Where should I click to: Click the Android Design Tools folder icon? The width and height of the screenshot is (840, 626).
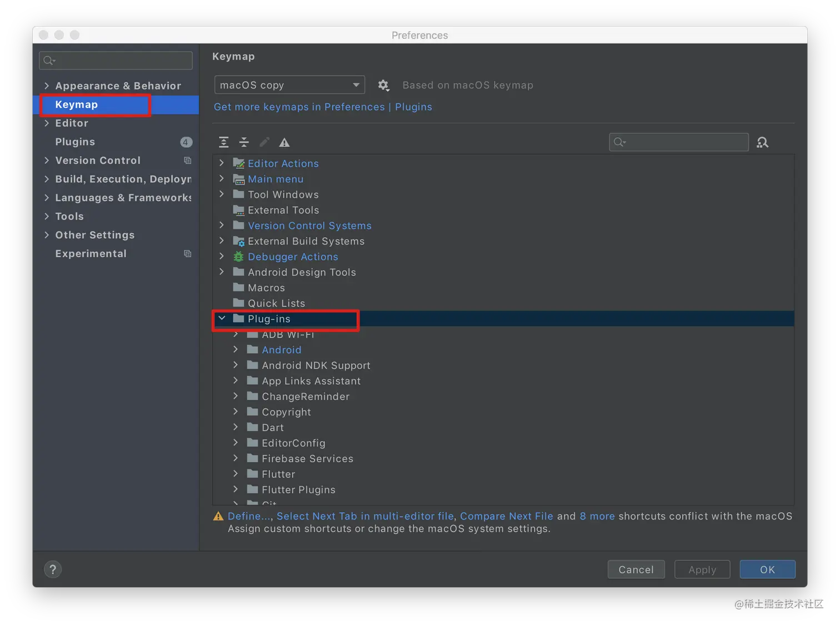coord(239,272)
